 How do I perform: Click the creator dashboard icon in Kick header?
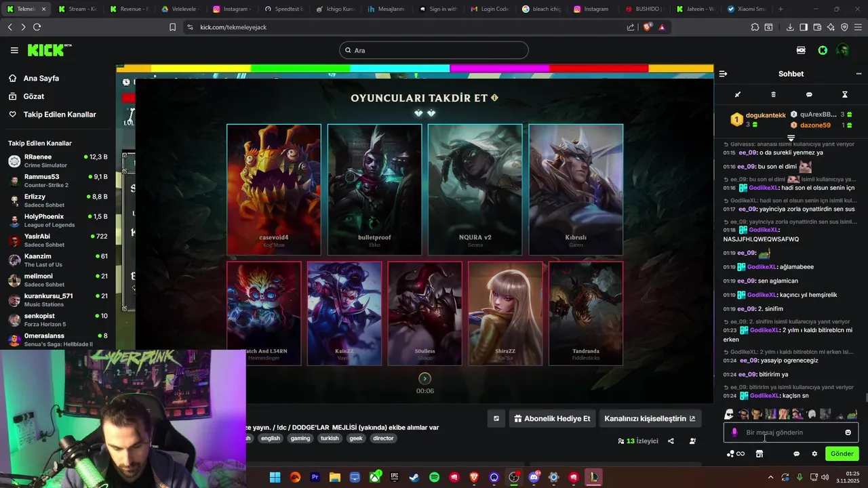[801, 50]
